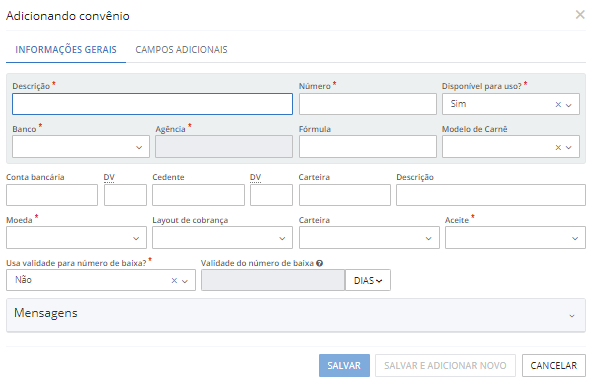The image size is (592, 381).
Task: Open the Campos Adicionais tab
Action: point(181,49)
